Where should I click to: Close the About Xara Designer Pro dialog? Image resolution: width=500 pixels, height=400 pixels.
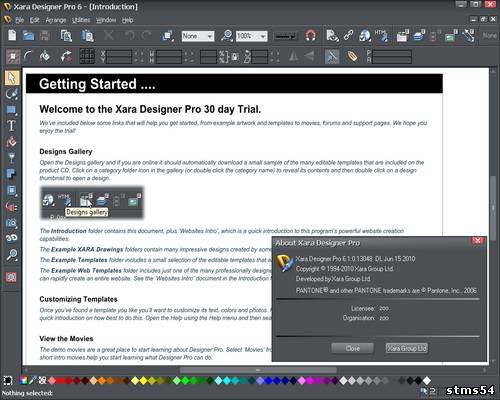(x=478, y=241)
